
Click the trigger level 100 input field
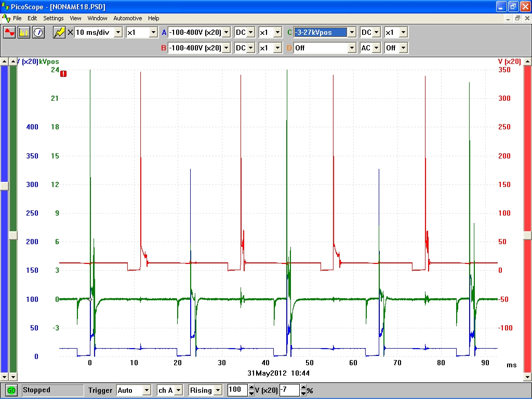click(x=237, y=390)
